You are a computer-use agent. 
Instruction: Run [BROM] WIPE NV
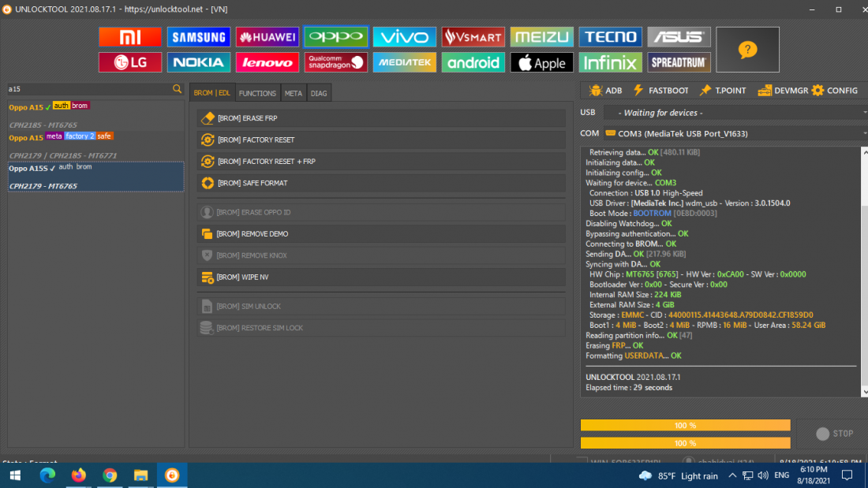[x=381, y=277]
